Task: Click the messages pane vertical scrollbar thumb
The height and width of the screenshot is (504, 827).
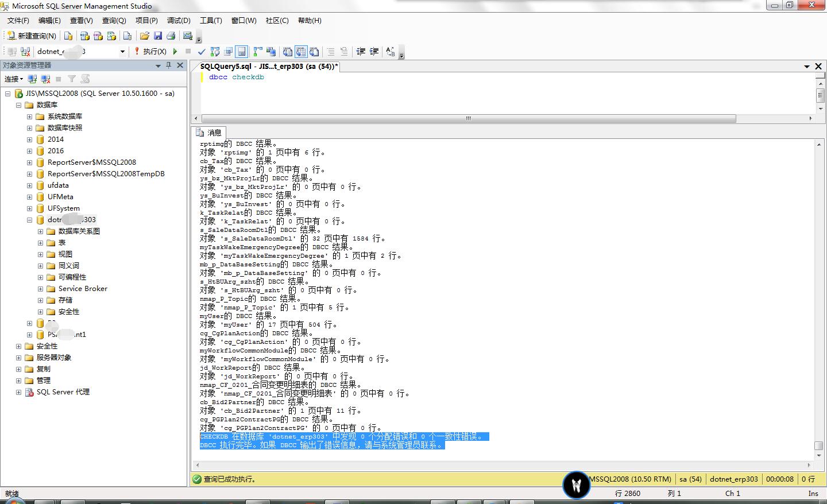Action: point(819,445)
